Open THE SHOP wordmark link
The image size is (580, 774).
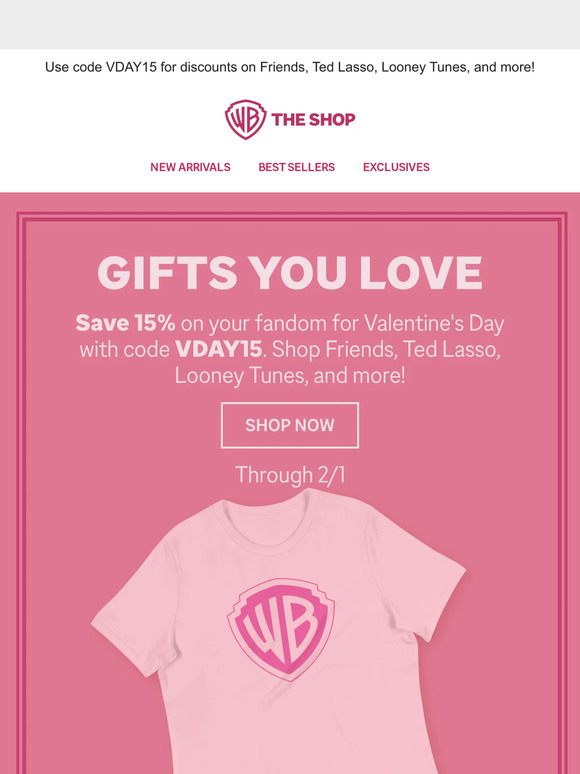(x=313, y=119)
